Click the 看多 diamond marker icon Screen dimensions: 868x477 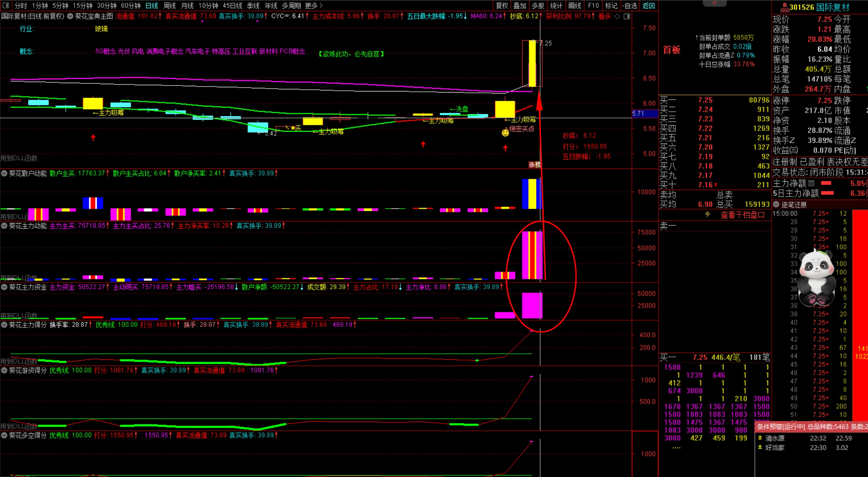(x=617, y=16)
